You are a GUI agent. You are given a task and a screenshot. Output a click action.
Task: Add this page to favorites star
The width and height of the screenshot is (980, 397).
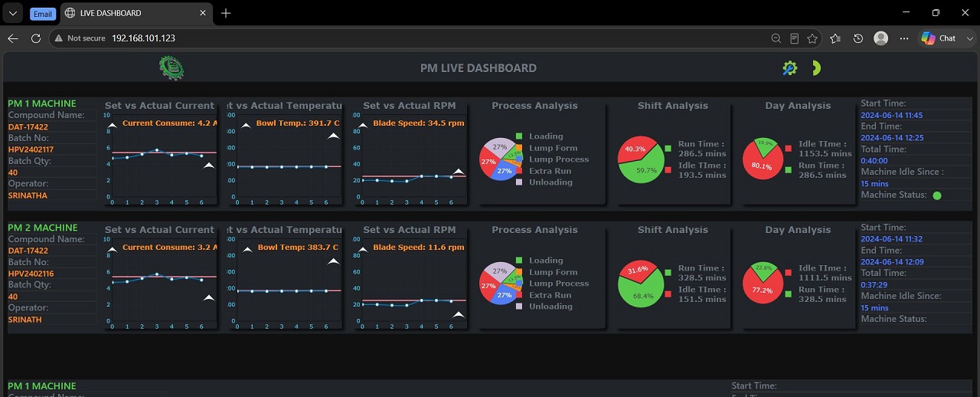(812, 38)
